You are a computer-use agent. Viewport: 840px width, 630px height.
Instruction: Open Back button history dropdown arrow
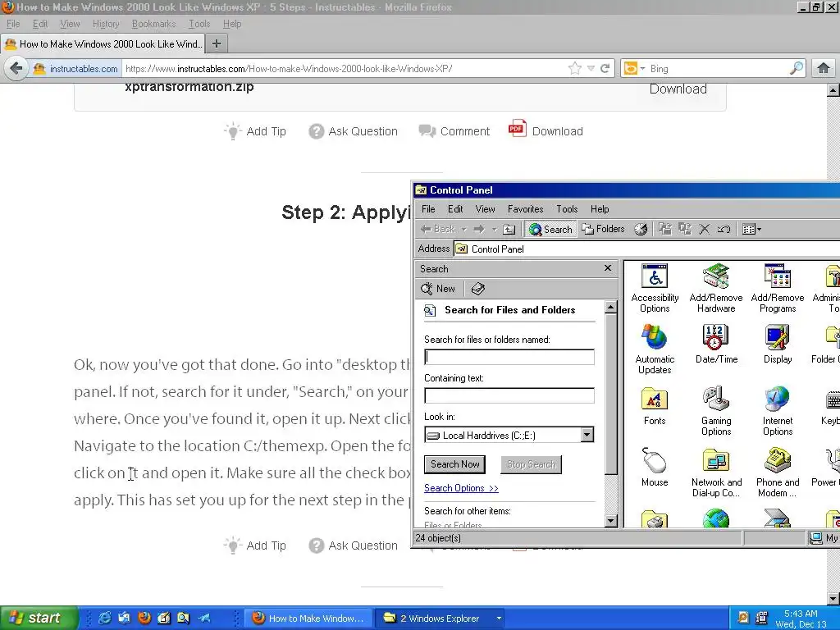pos(464,230)
